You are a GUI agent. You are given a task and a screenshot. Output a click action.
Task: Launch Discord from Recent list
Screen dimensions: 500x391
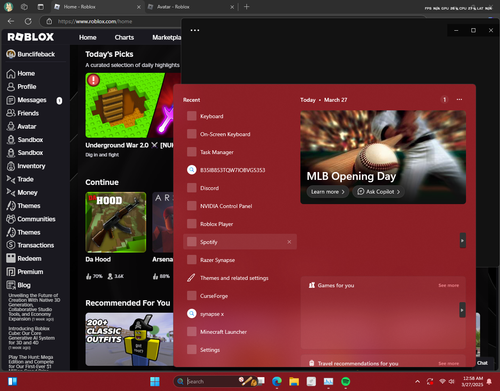240,188
